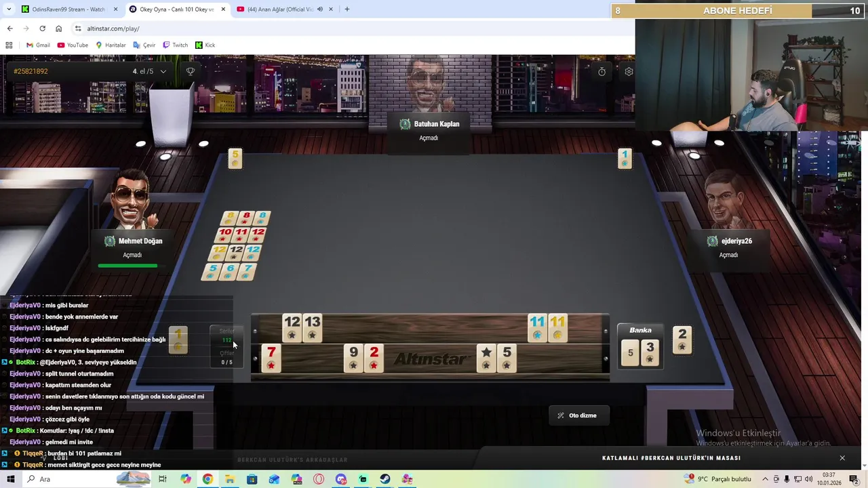Open the taskbar volume control
The width and height of the screenshot is (868, 488).
809,479
